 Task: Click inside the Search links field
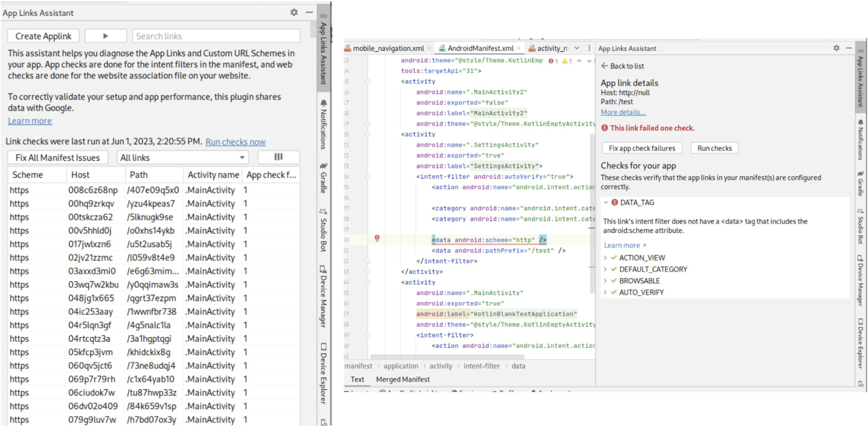pos(215,36)
